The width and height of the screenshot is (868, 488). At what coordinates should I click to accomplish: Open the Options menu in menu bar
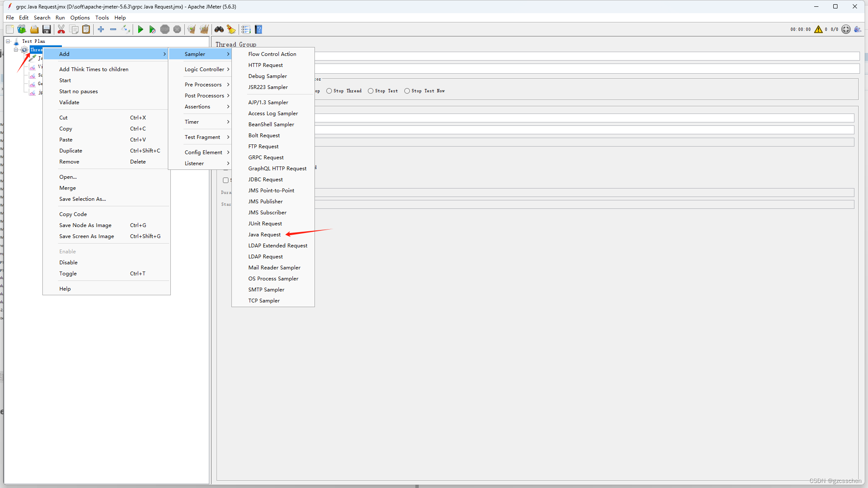80,18
